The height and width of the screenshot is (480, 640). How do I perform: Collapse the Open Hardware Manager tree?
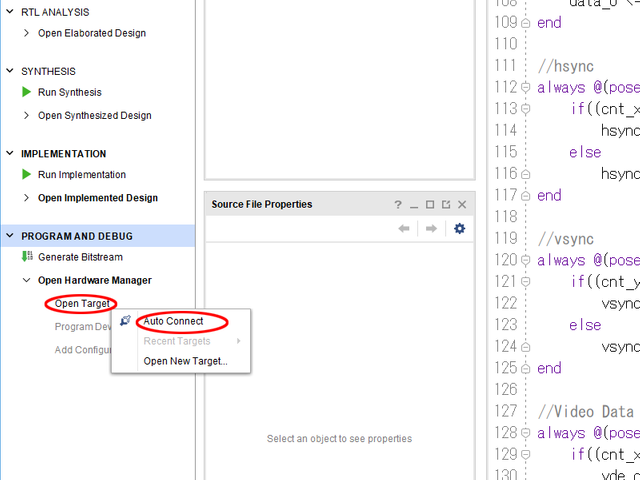click(27, 280)
